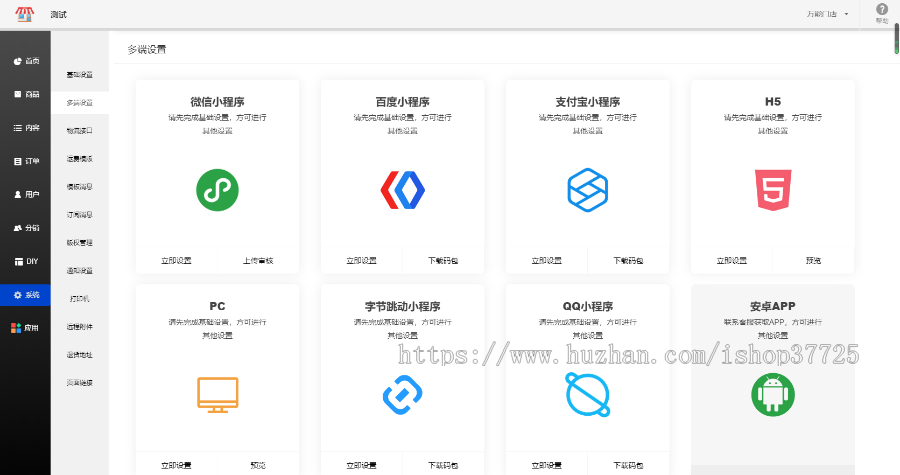Click the green Android robot icon
Image resolution: width=900 pixels, height=475 pixels.
[x=773, y=395]
